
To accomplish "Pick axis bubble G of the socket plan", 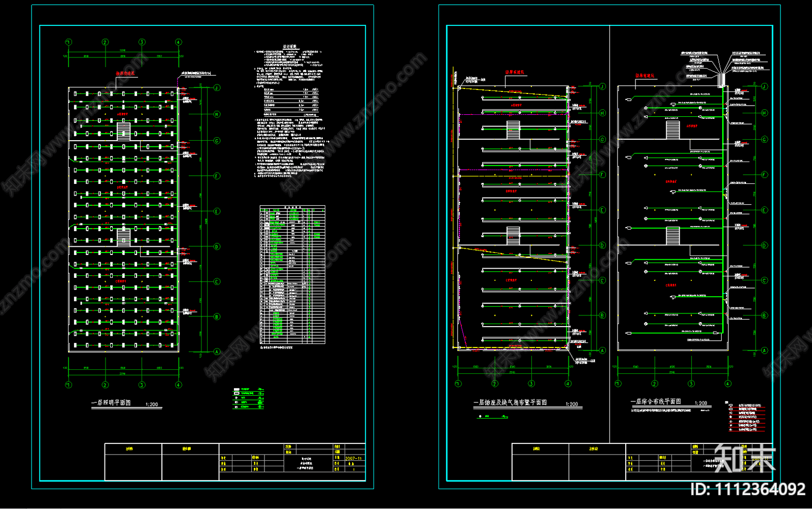I will (602, 139).
